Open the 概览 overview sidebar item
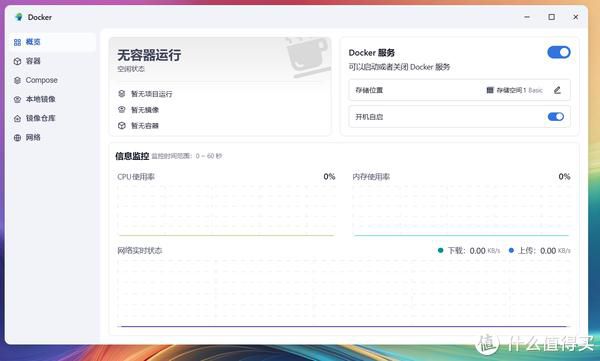Viewport: 600px width, 361px height. coord(52,42)
